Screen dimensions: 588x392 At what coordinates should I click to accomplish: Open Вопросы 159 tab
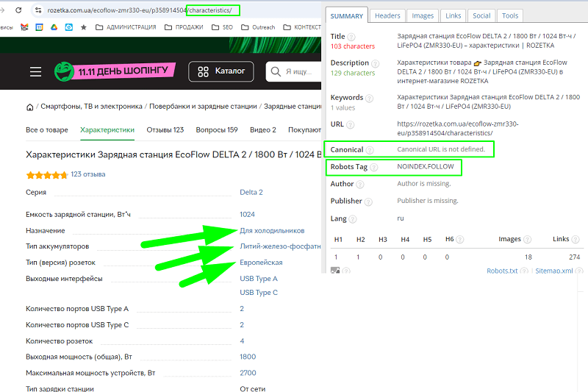pos(217,129)
